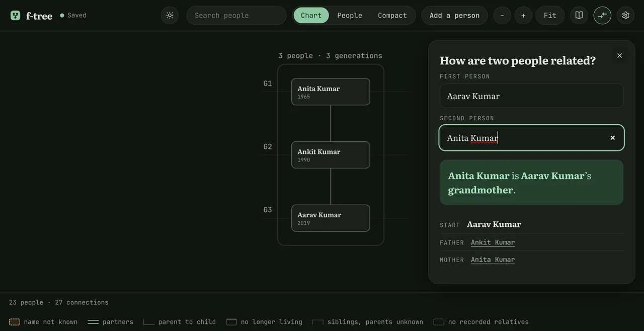
Task: Click 'siblings, parents unknown' legend icon
Action: (318, 322)
